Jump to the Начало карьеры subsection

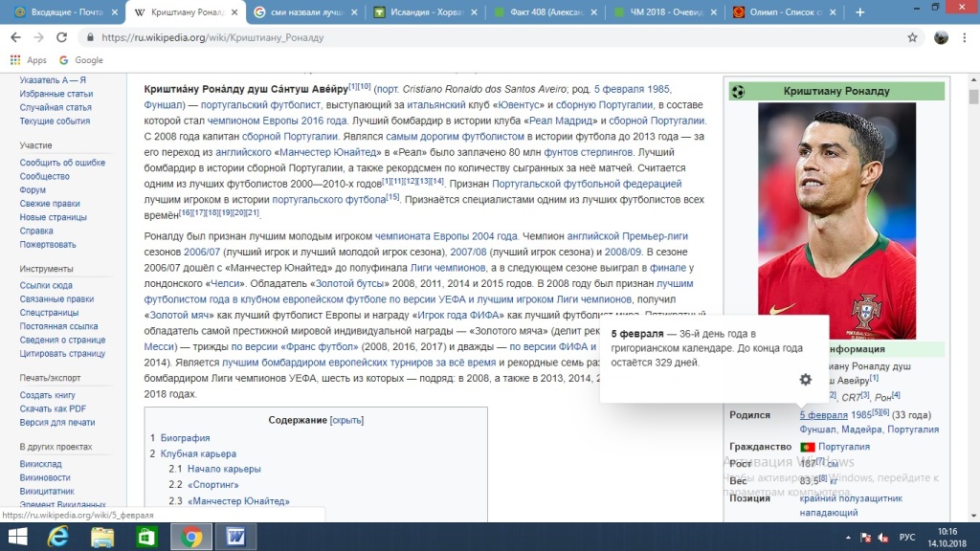[224, 469]
